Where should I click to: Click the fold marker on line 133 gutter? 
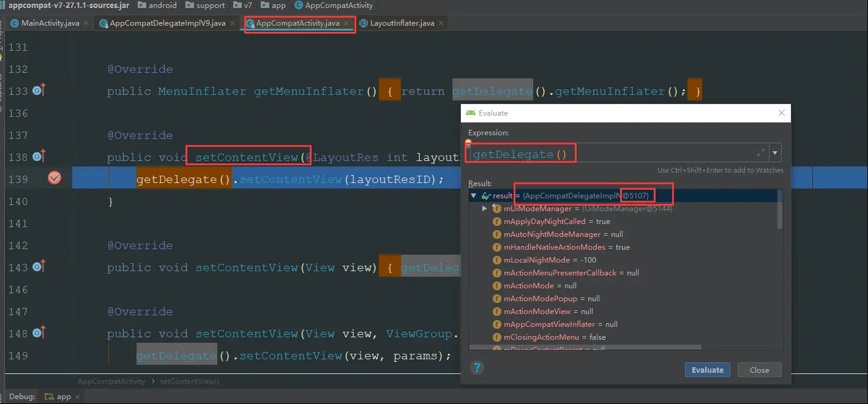(72, 91)
